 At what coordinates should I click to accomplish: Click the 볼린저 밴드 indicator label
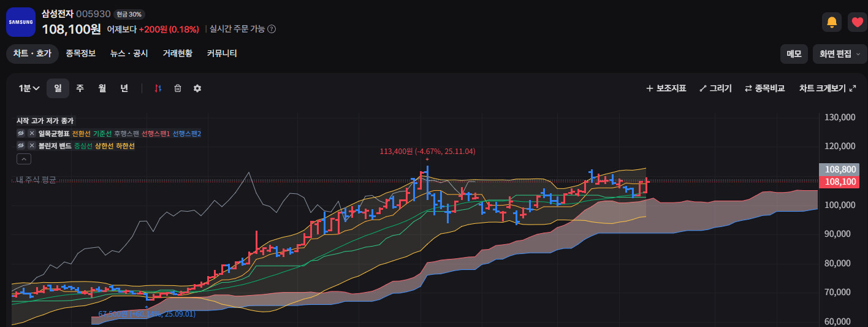click(x=55, y=146)
